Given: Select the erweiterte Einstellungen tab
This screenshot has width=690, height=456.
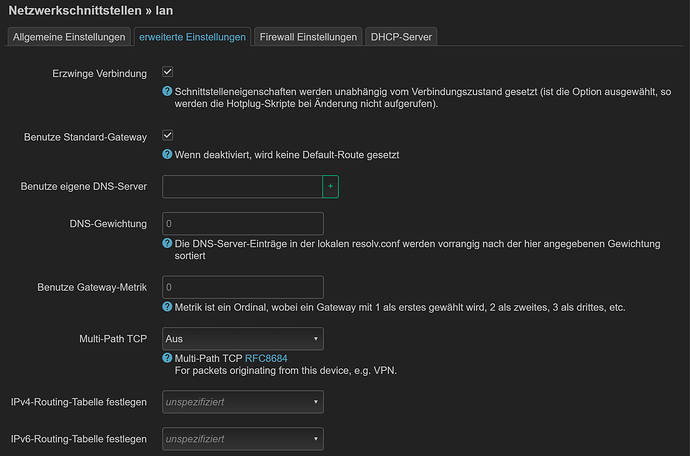Looking at the screenshot, I should tap(192, 37).
